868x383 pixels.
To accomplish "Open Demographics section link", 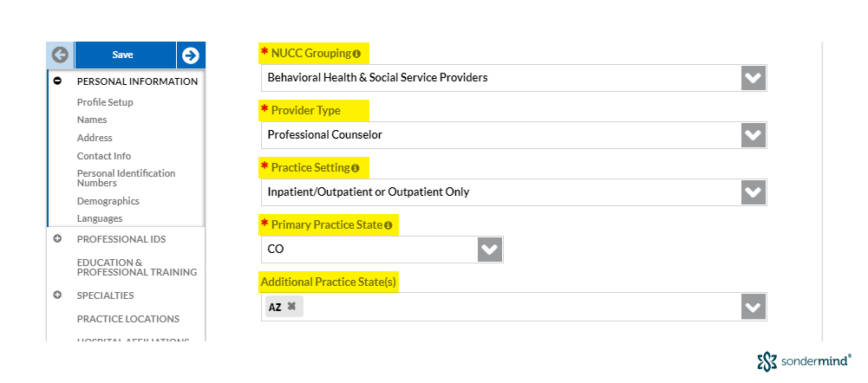I will tap(108, 201).
